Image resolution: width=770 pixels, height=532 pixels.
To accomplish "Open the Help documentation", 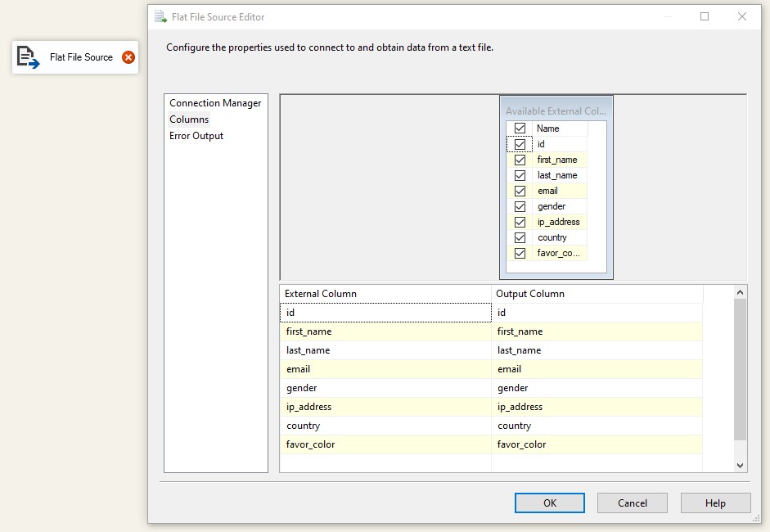I will pyautogui.click(x=715, y=503).
